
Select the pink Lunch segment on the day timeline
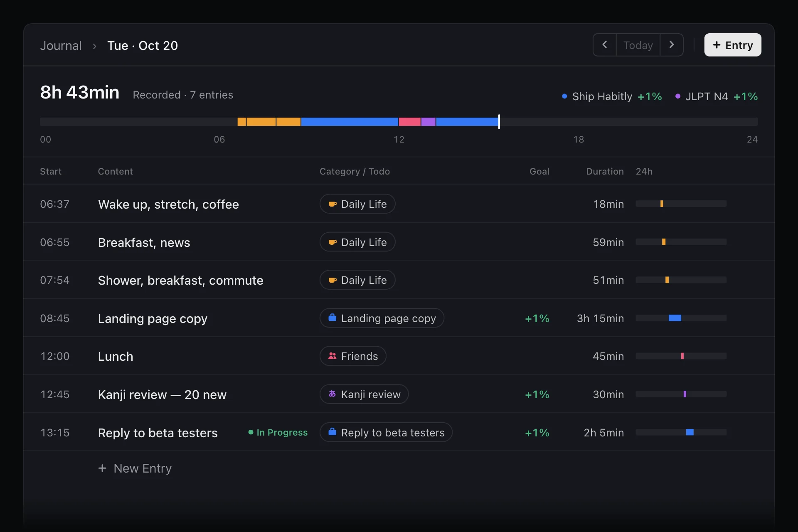coord(410,122)
